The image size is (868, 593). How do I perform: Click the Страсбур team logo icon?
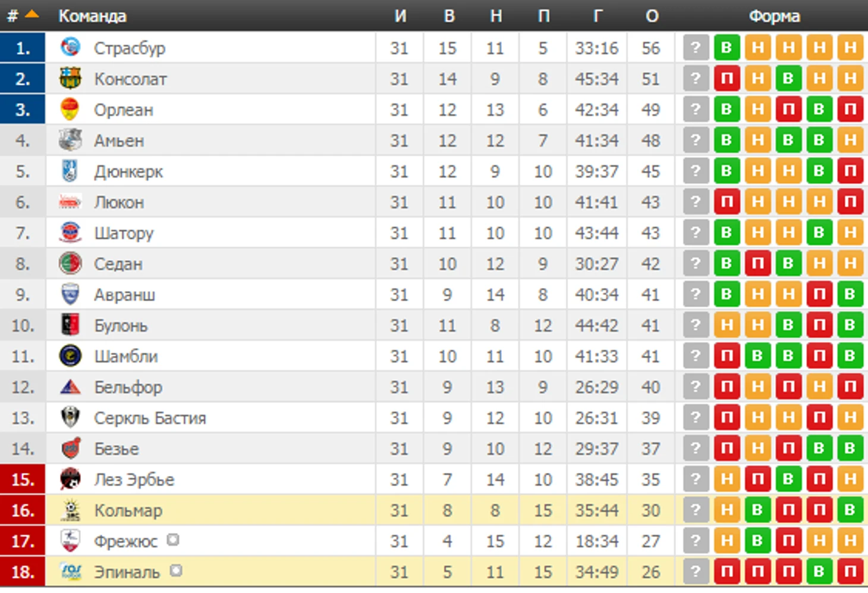(x=70, y=48)
